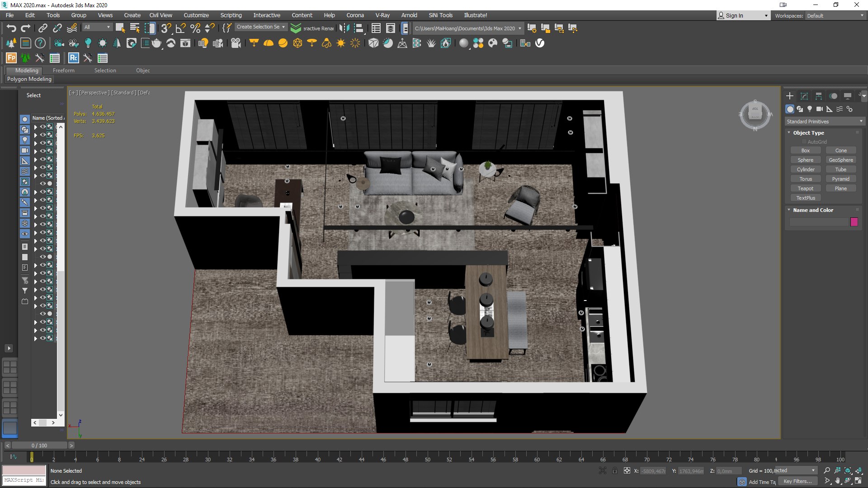Toggle visibility eye of last explorer row
The height and width of the screenshot is (488, 868).
coord(43,338)
